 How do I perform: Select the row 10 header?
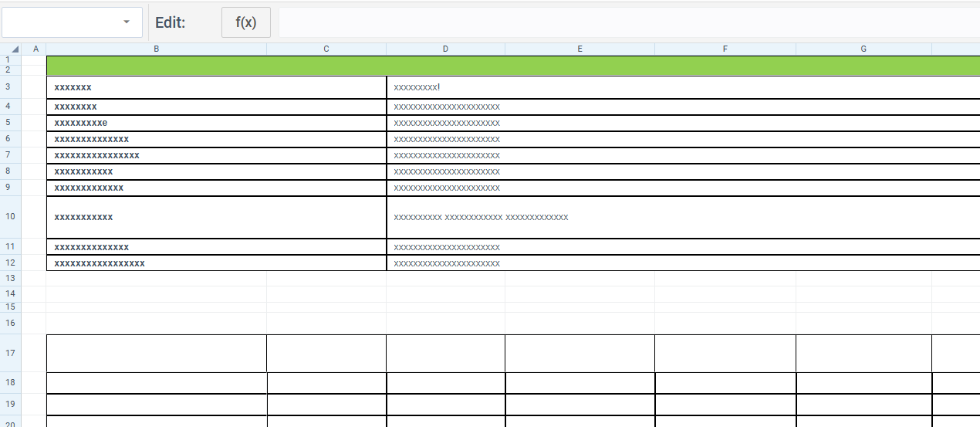(10, 217)
